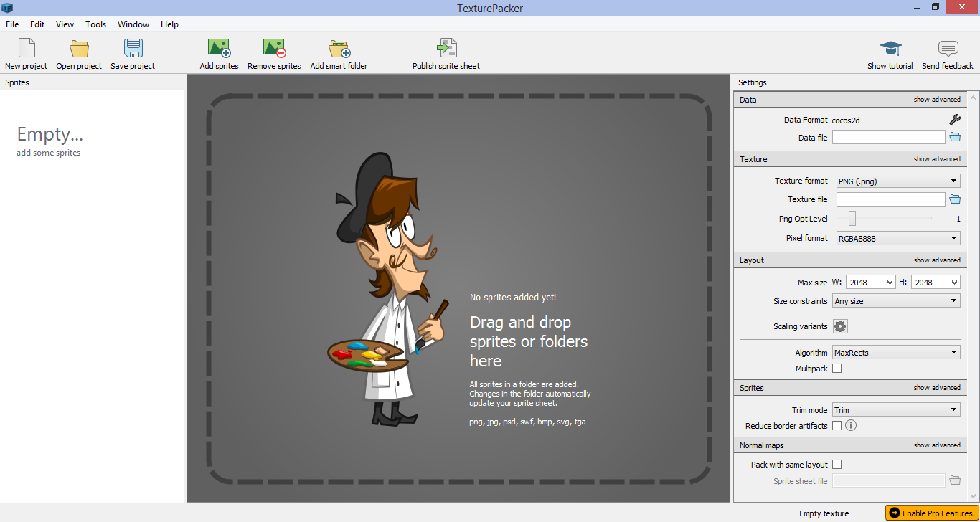Viewport: 980px width, 522px height.
Task: Click the Settings panel scrollbar
Action: [x=973, y=296]
